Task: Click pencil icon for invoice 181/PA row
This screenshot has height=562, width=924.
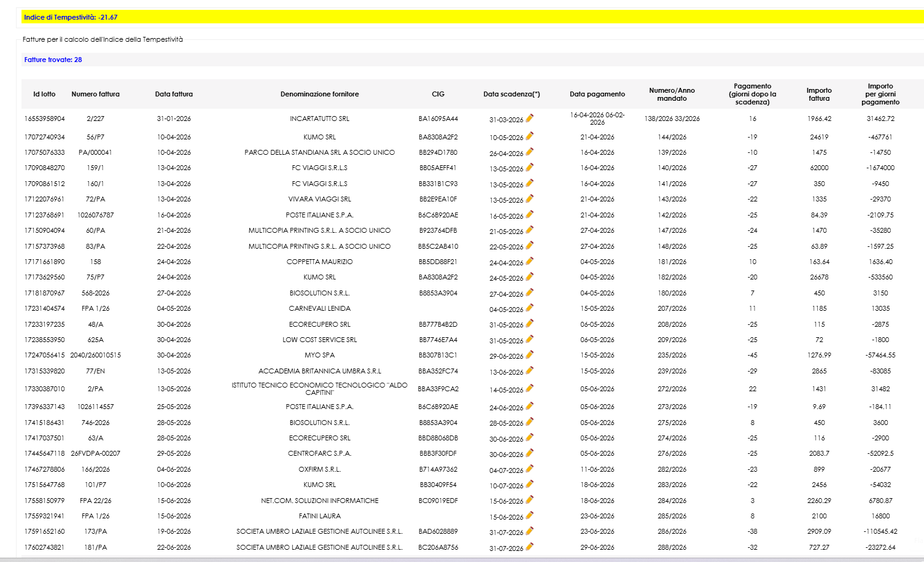Action: pos(529,547)
